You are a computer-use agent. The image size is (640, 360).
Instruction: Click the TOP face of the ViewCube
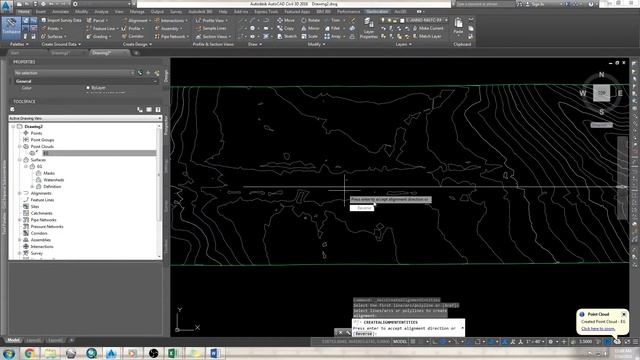[x=601, y=93]
